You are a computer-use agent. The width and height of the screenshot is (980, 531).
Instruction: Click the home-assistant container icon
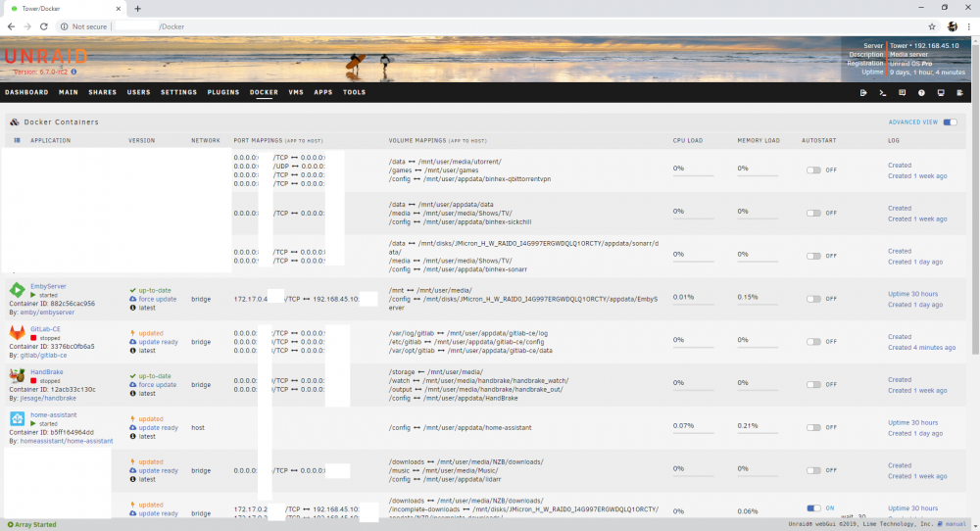17,418
